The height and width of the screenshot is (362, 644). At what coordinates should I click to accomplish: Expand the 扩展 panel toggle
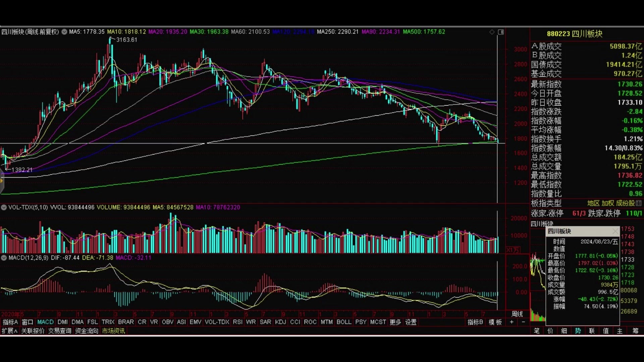click(x=9, y=331)
